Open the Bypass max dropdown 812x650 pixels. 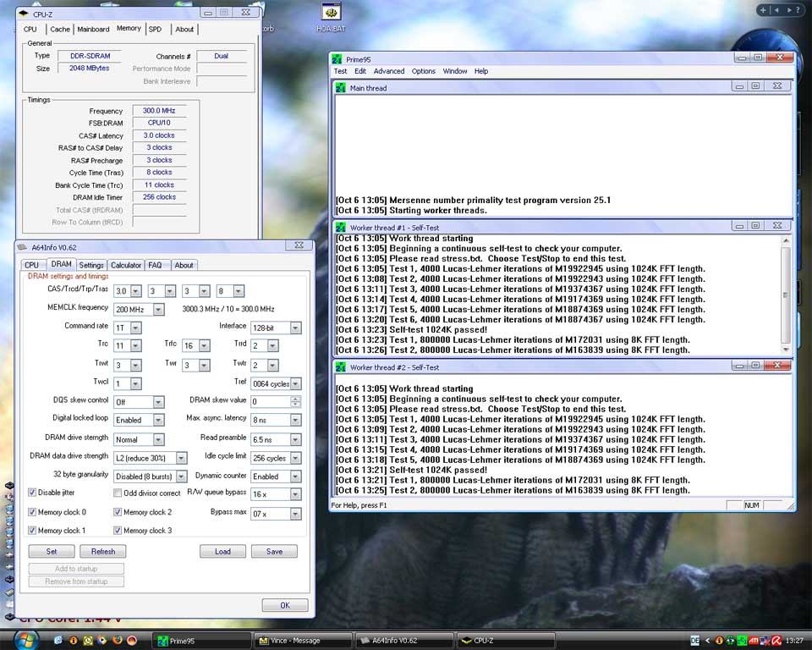295,514
